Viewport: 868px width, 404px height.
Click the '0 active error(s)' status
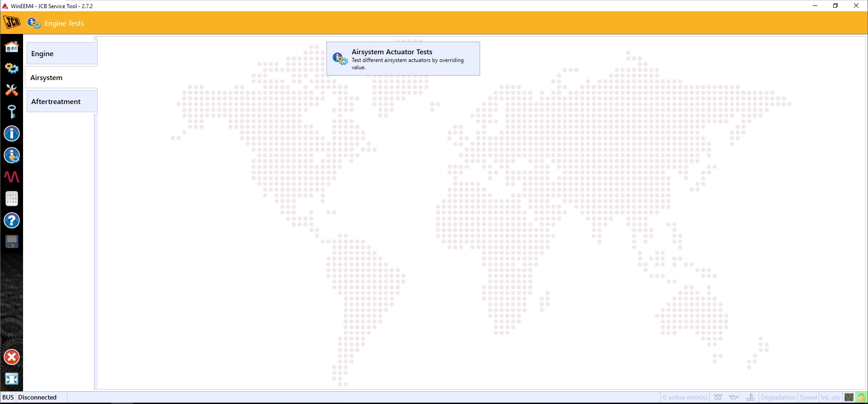pos(685,397)
